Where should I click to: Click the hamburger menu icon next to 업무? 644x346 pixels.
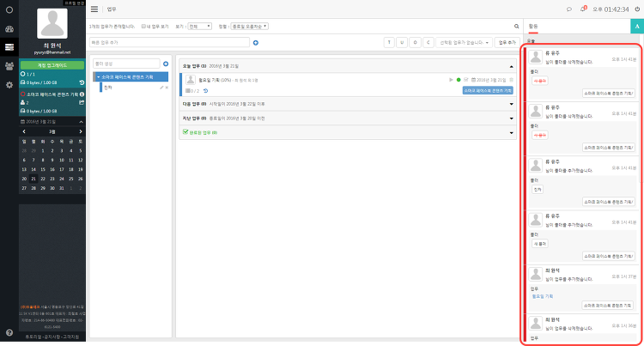coord(94,9)
